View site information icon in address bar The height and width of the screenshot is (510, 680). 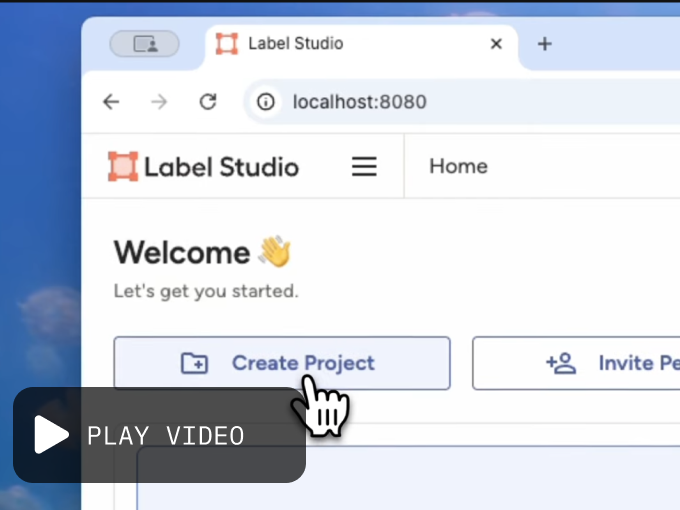tap(265, 101)
